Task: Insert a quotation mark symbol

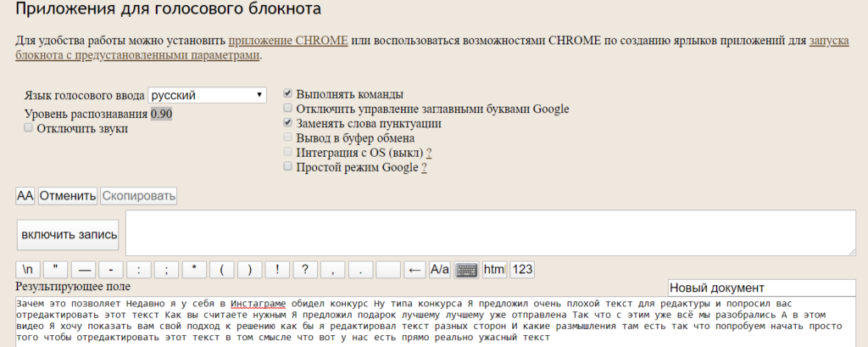Action: (x=55, y=270)
